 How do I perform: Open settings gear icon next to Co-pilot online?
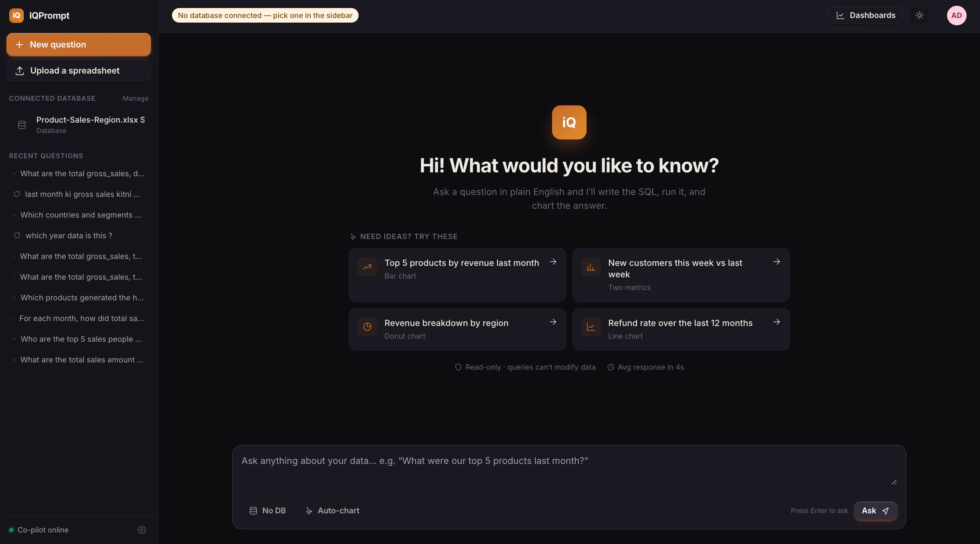[142, 530]
